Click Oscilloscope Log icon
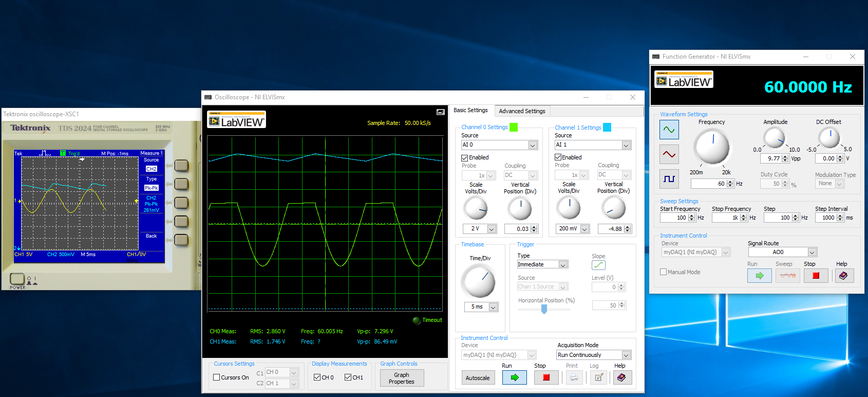This screenshot has height=397, width=868. click(x=598, y=377)
